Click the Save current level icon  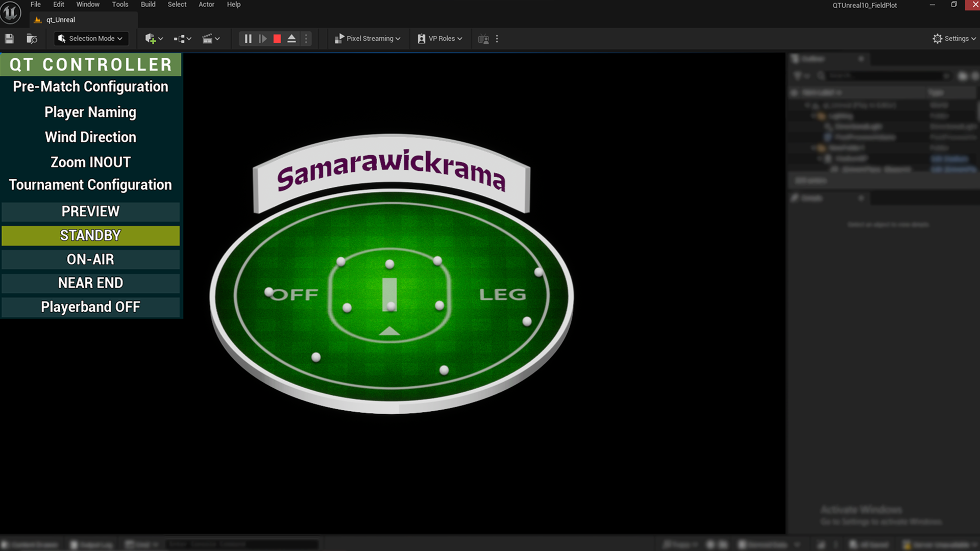coord(9,39)
